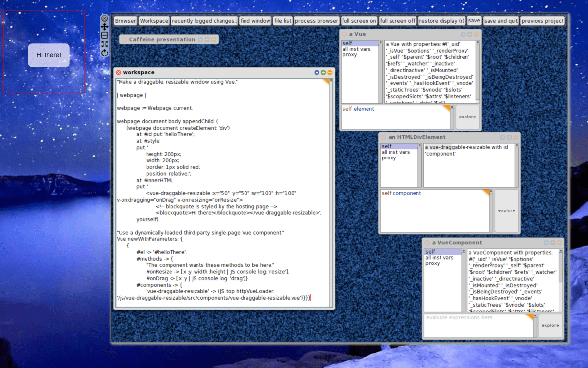Click the minus box icon in the side strip

pyautogui.click(x=104, y=35)
